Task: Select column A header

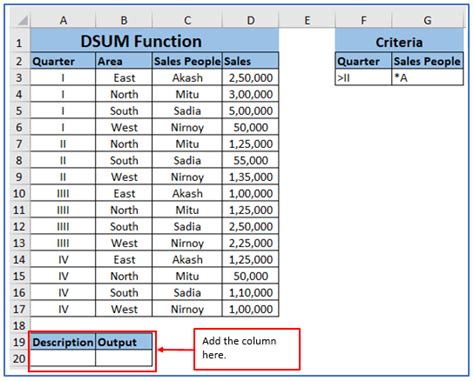Action: coord(63,21)
